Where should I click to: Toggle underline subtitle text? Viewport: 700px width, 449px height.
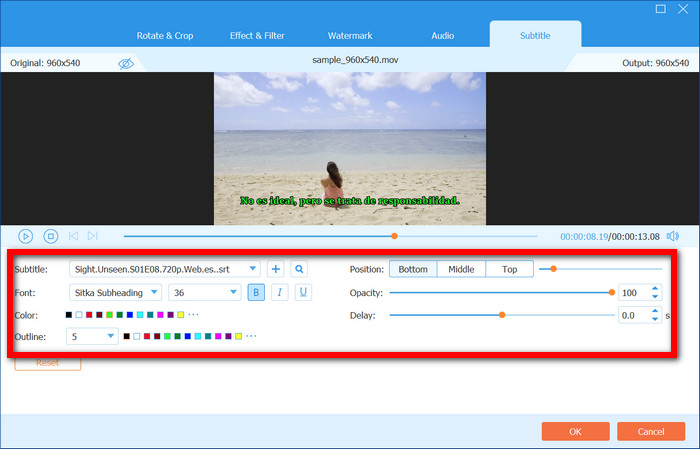[302, 292]
